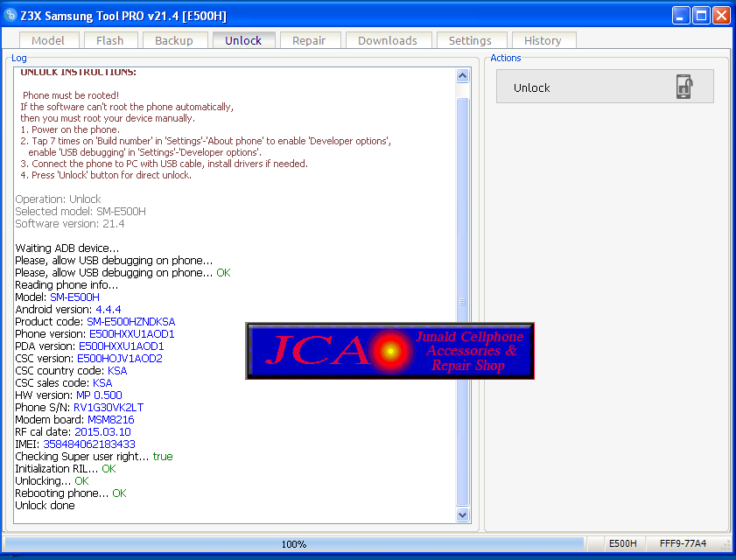Minimize the Z3X Samsung Tool window
The width and height of the screenshot is (736, 560).
click(x=681, y=15)
